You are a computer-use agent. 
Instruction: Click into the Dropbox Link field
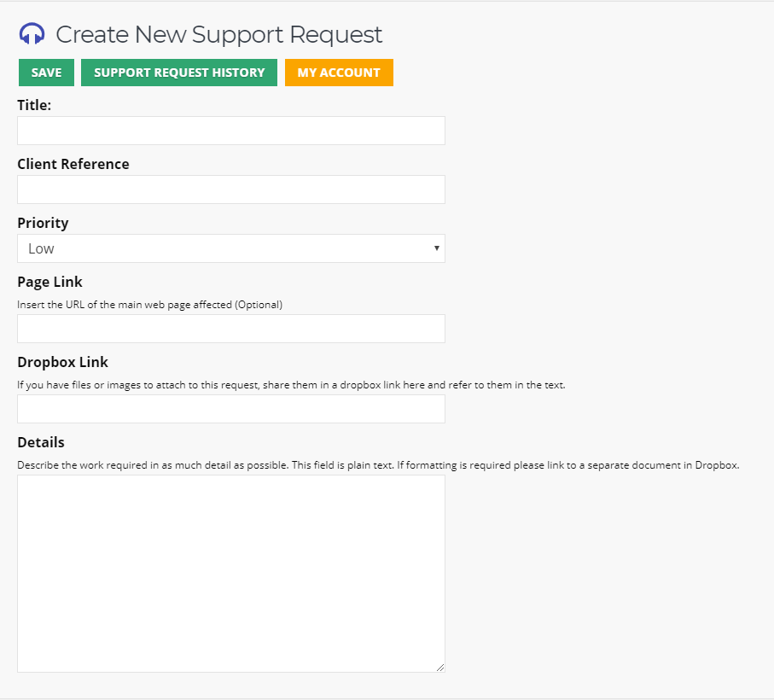231,409
